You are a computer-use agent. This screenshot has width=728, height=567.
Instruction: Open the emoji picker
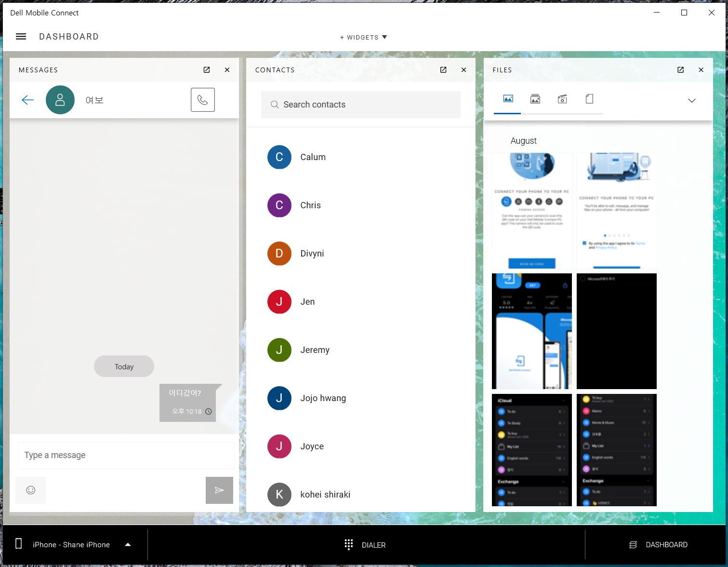click(x=31, y=490)
